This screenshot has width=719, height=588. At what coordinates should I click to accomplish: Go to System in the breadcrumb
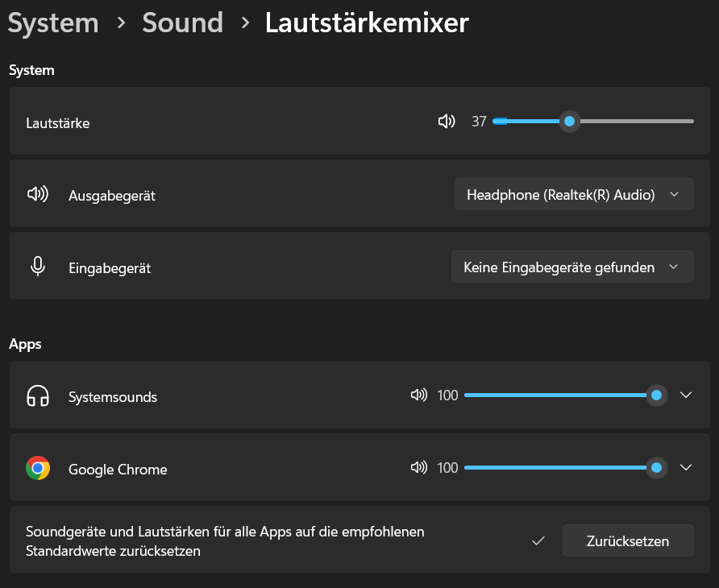click(x=53, y=23)
